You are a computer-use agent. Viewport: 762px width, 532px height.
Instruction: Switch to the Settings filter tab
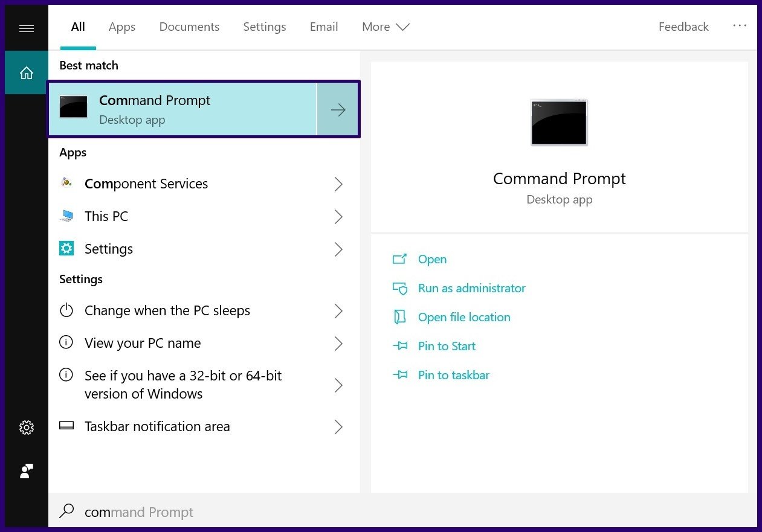(264, 27)
